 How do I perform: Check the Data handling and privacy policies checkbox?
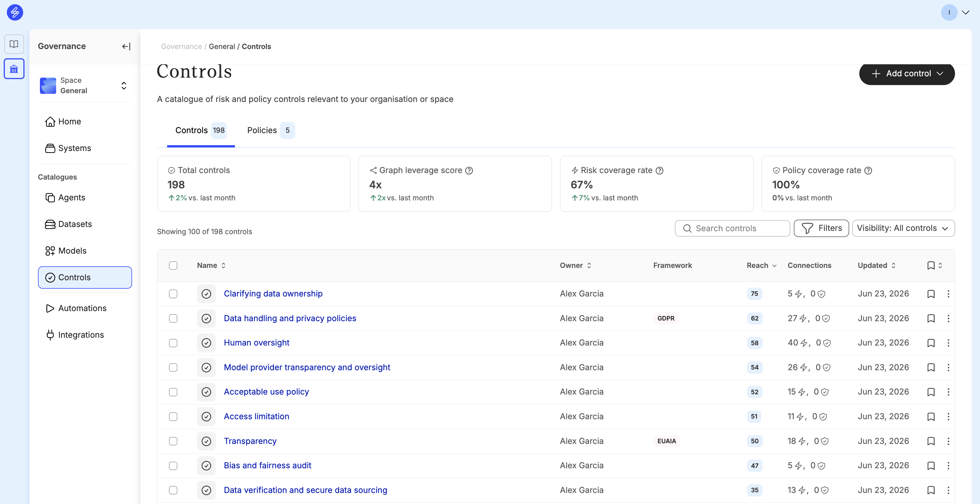tap(173, 319)
